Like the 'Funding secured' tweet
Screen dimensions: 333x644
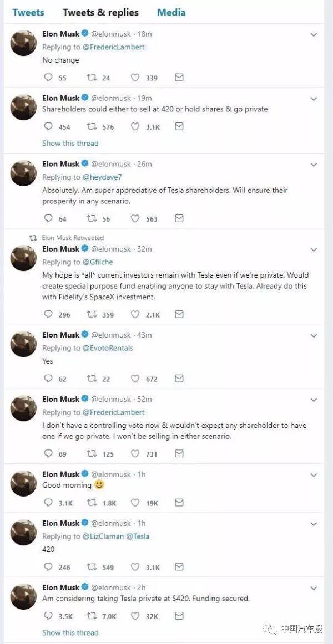[135, 616]
